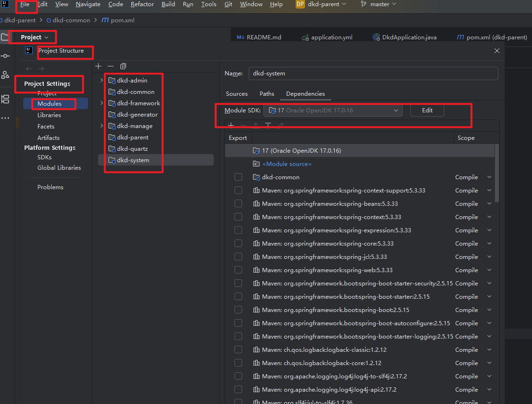Viewport: 532px width, 404px height.
Task: Open the Module SDK dropdown
Action: click(333, 110)
